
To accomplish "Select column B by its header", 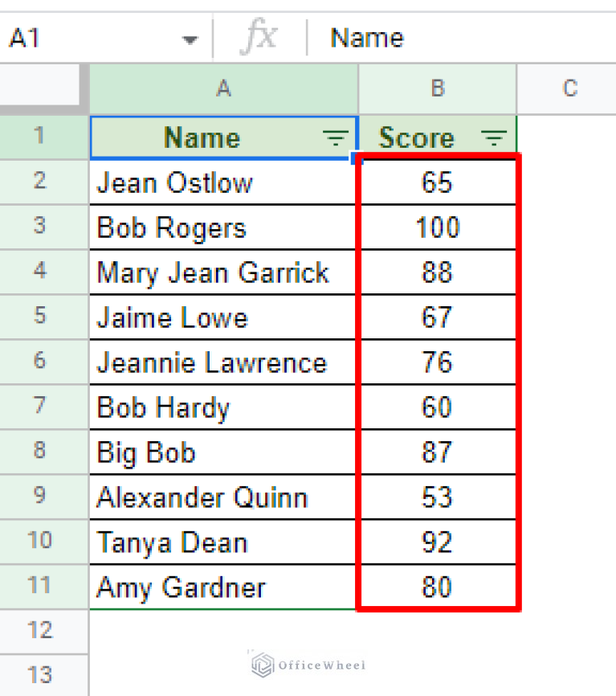I will tap(437, 89).
